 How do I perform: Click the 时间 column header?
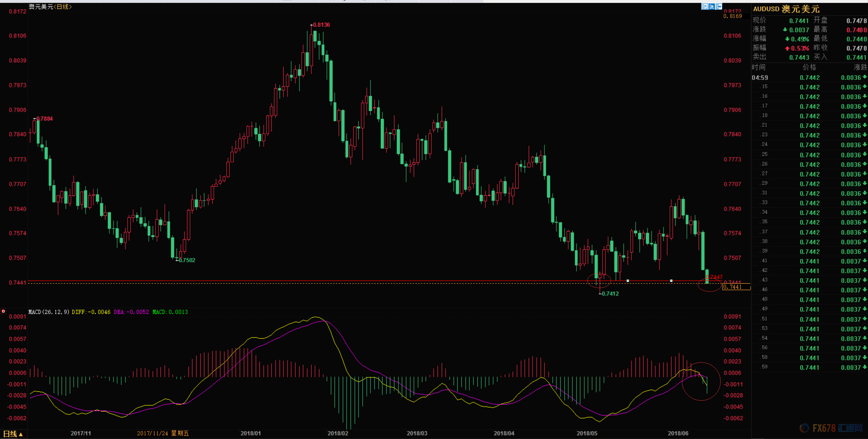(758, 67)
